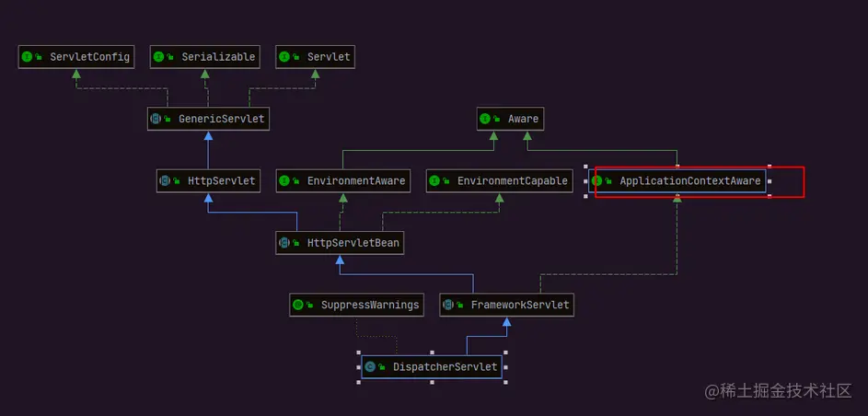Click the abstract class icon on HttpServlet
This screenshot has height=416, width=868.
[x=165, y=181]
